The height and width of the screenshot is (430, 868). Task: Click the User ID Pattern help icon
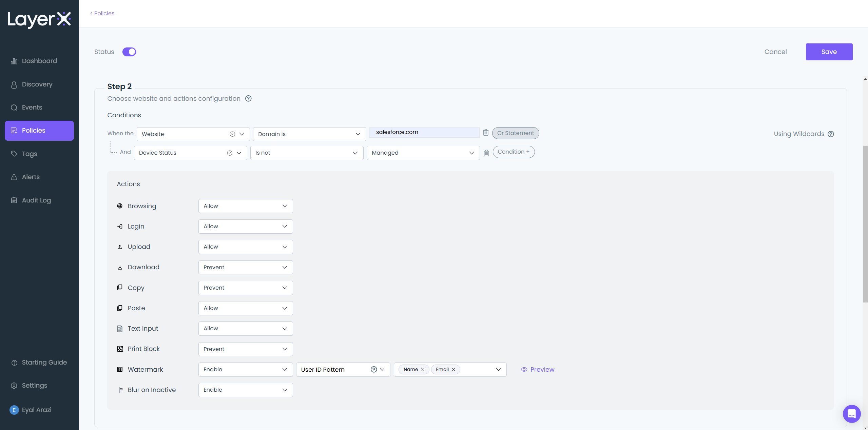point(374,370)
